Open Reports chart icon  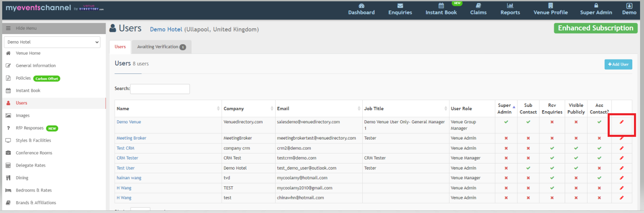point(510,6)
